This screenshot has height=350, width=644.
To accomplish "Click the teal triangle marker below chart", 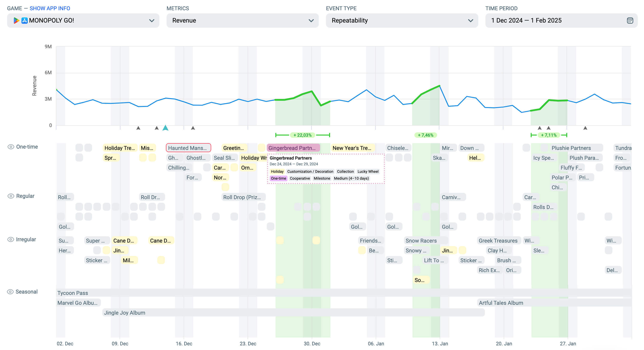I will tap(165, 128).
